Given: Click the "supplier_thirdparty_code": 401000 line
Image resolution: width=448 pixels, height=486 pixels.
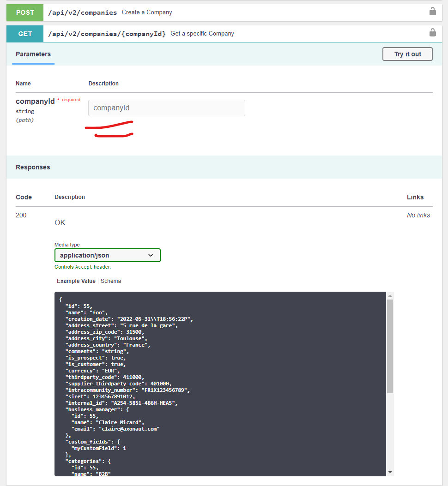Looking at the screenshot, I should [x=118, y=384].
